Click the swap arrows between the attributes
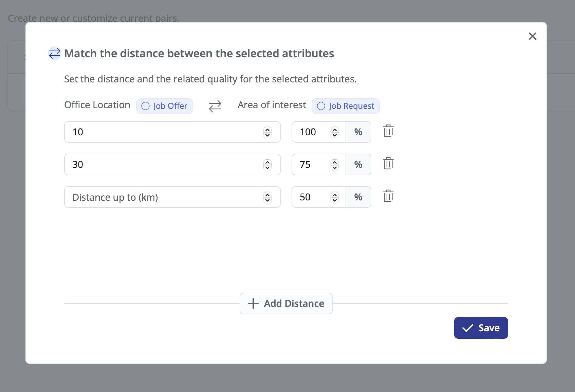The width and height of the screenshot is (575, 392). (215, 106)
